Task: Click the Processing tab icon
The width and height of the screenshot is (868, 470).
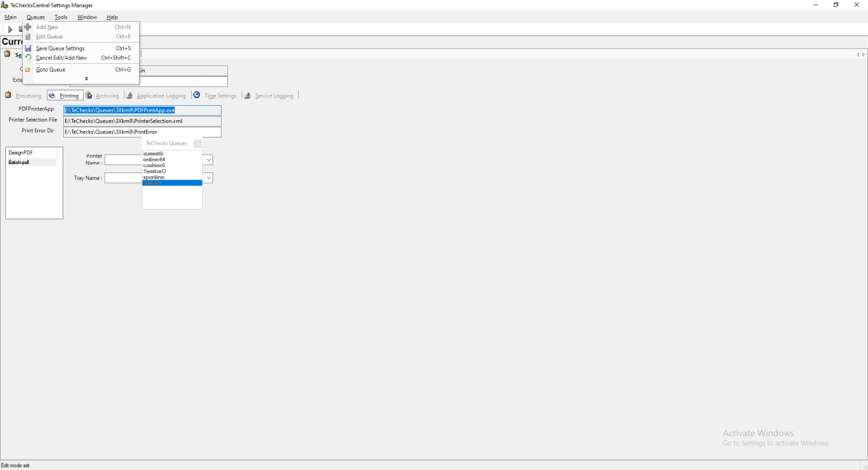Action: [x=8, y=96]
